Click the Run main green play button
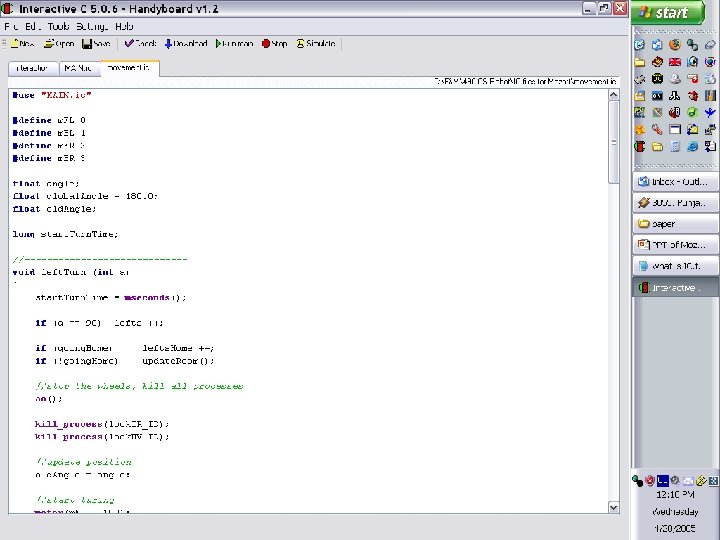 pos(235,44)
